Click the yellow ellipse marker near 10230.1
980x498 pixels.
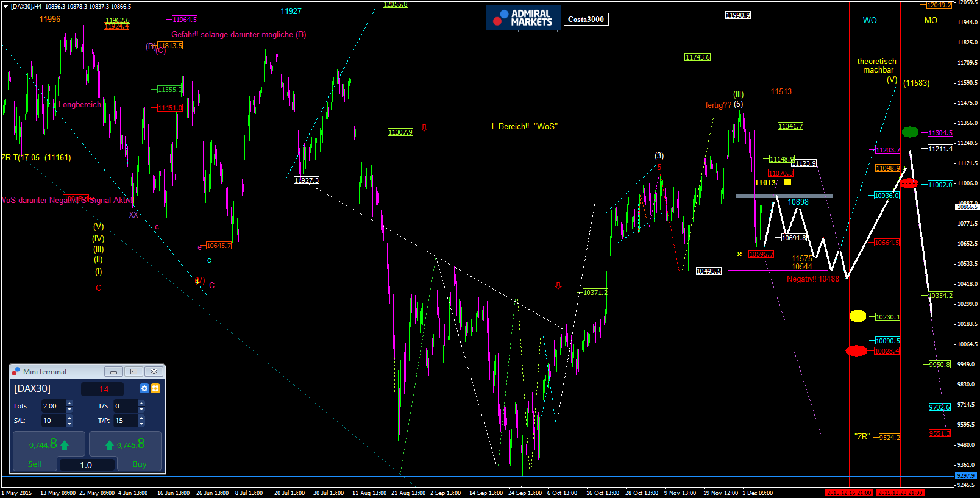857,316
